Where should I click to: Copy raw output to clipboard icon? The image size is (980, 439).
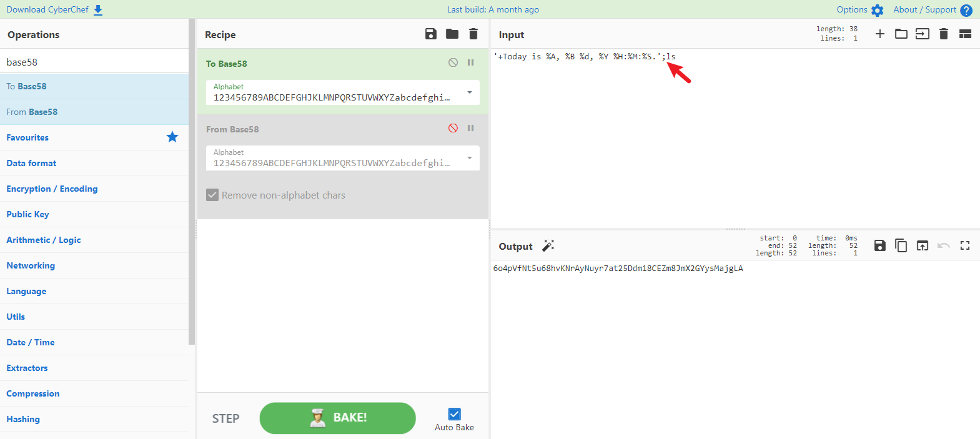(901, 245)
